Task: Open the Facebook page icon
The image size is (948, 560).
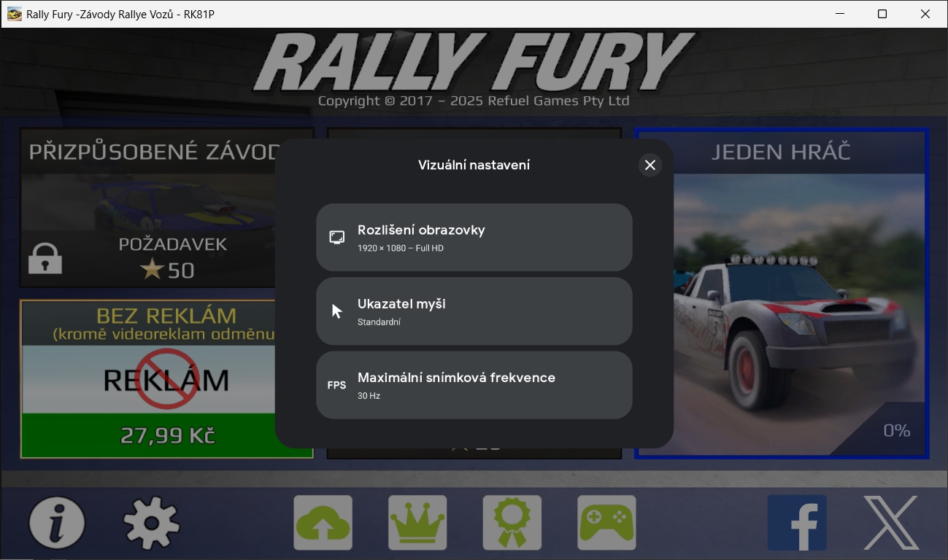Action: [x=797, y=523]
